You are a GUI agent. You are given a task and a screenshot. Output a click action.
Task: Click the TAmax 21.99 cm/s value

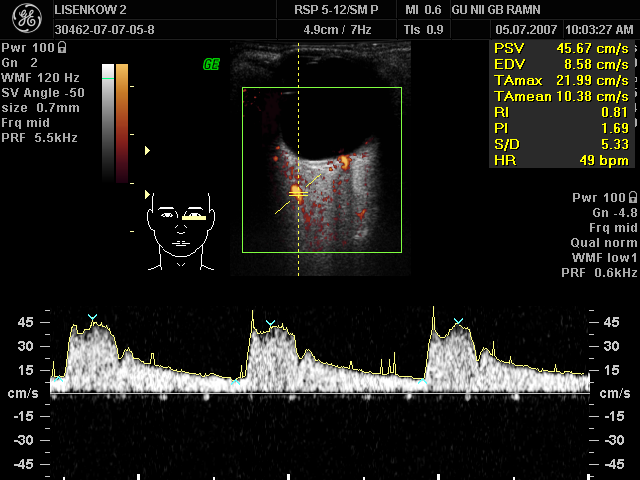click(561, 80)
